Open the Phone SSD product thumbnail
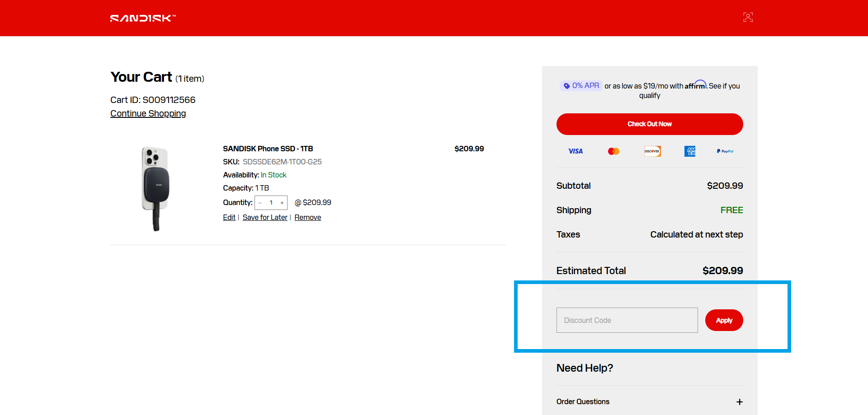Image resolution: width=868 pixels, height=415 pixels. (156, 189)
